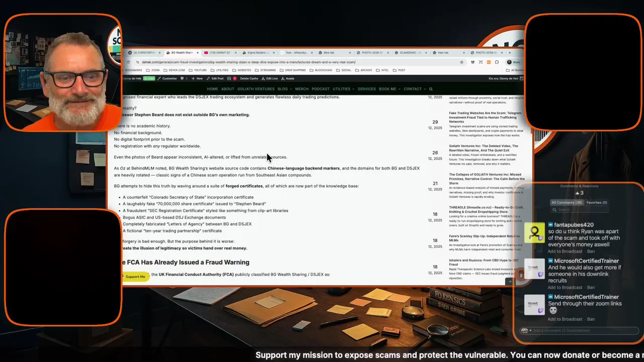Click the site search magnifier icon
Image resolution: width=644 pixels, height=362 pixels.
click(x=431, y=89)
